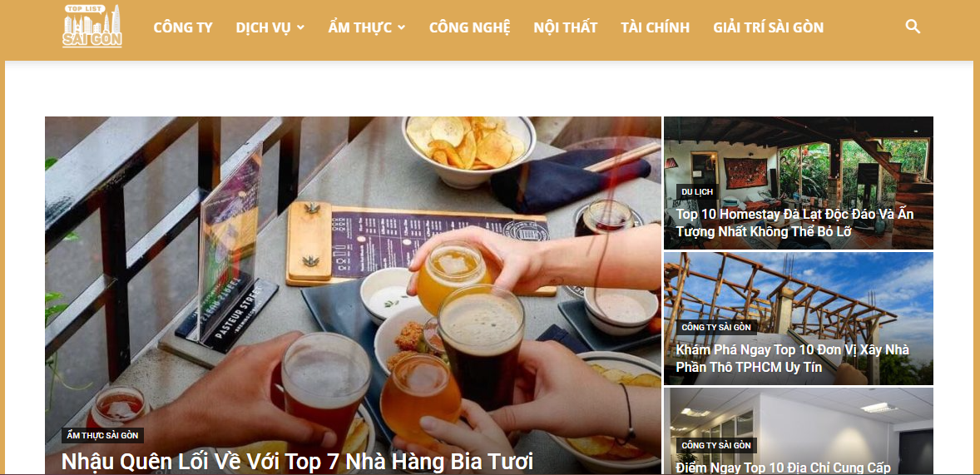Click Công Ty Sài Gòn tag on office article
Screen dimensions: 980x475
point(716,445)
